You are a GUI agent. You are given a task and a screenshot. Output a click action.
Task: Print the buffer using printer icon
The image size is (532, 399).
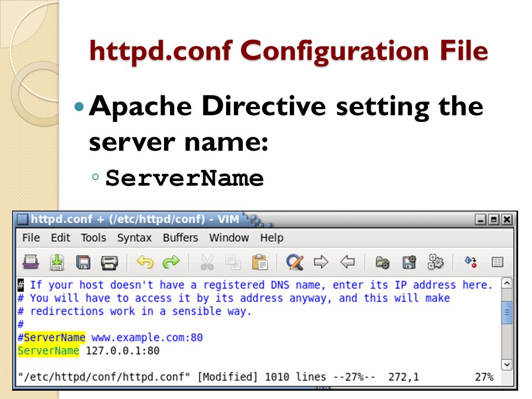click(110, 262)
